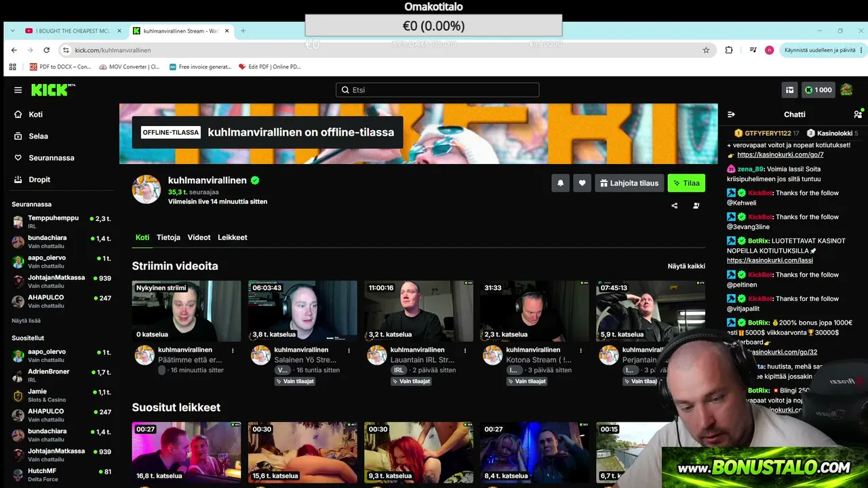Open chat users list icon

coord(858,115)
